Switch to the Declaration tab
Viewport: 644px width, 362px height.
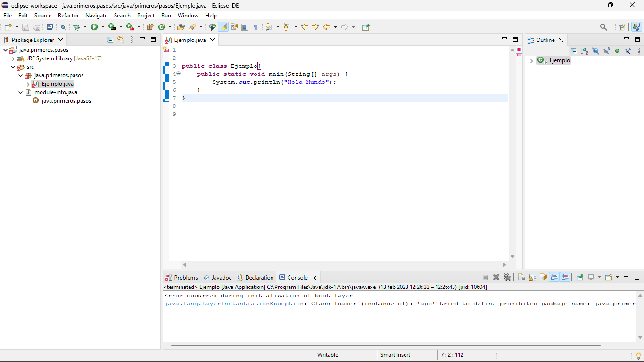pyautogui.click(x=255, y=278)
